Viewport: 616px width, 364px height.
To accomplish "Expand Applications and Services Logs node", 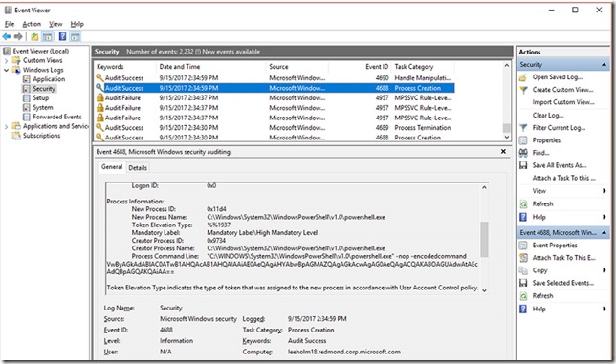I will [7, 127].
